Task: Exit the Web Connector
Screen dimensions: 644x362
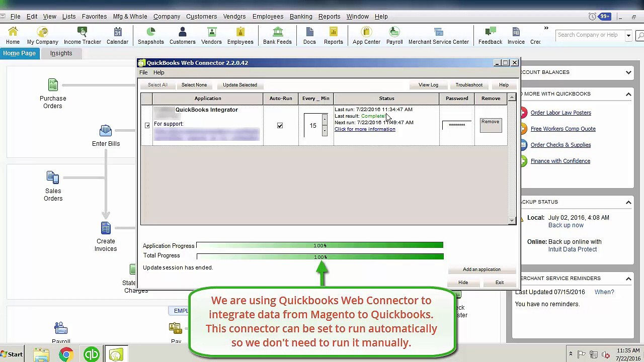Action: tap(500, 283)
